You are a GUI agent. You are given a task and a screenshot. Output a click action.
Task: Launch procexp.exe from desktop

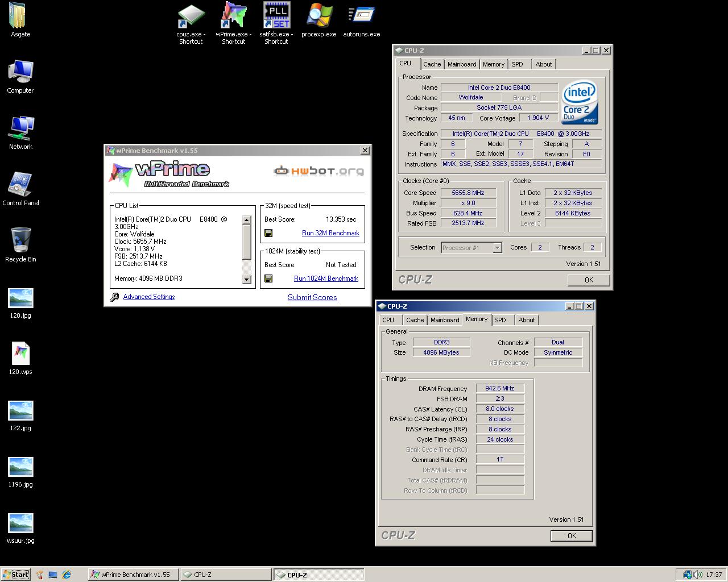319,20
